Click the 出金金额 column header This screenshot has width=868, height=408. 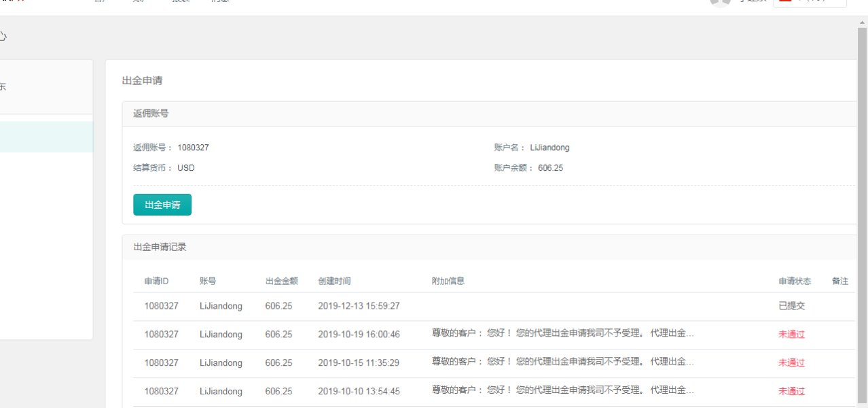282,282
